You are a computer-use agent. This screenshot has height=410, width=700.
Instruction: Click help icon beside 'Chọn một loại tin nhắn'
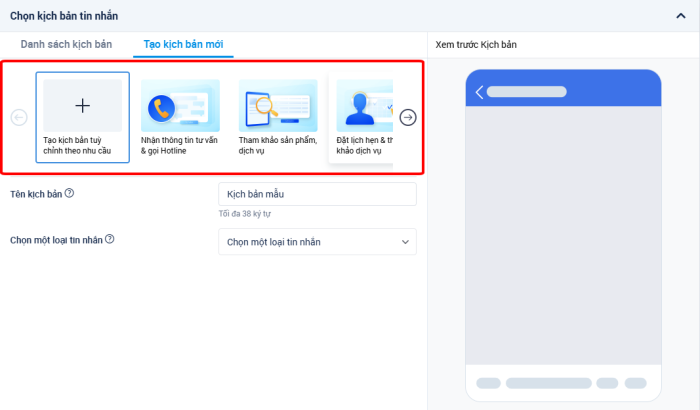(x=110, y=240)
